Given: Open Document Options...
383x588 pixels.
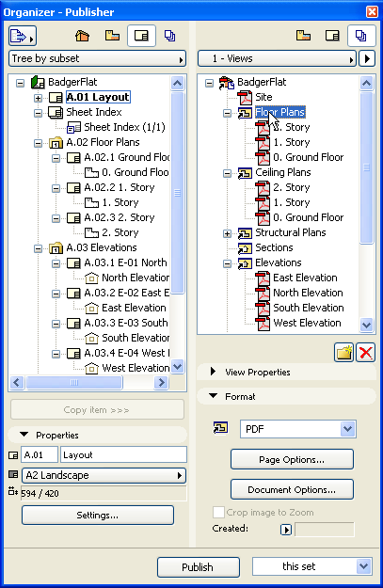Looking at the screenshot, I should [x=292, y=489].
